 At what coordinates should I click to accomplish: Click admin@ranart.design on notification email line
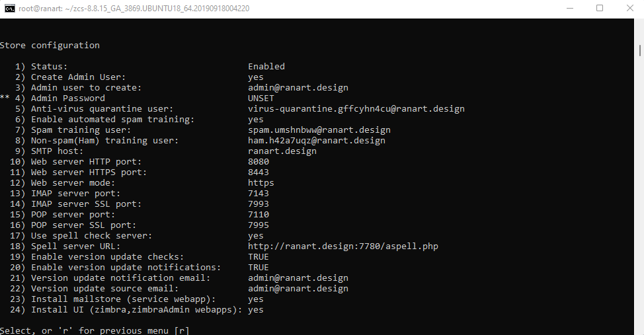(x=298, y=278)
